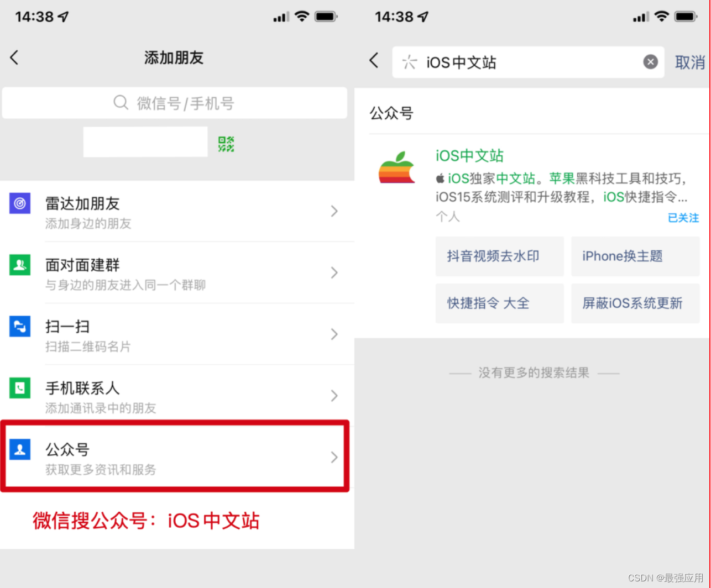This screenshot has width=711, height=588.
Task: Tap the 微信号/手机号 search field
Action: coord(175,103)
